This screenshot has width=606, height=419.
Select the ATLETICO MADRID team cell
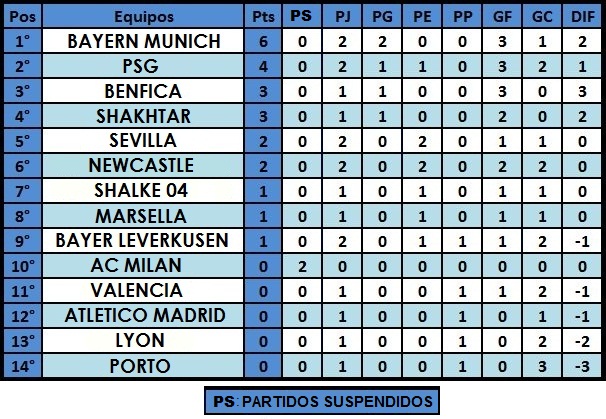(143, 316)
